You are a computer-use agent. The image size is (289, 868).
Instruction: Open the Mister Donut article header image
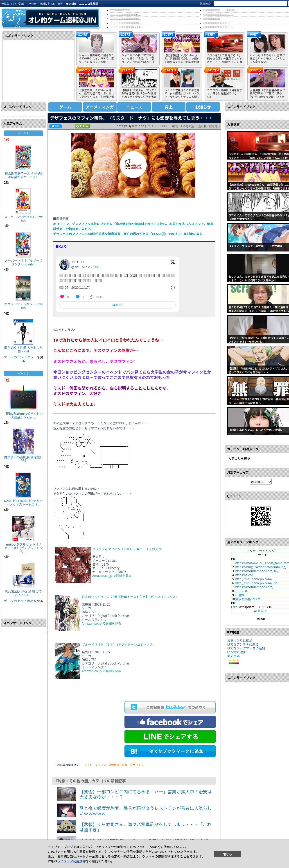pos(133,165)
